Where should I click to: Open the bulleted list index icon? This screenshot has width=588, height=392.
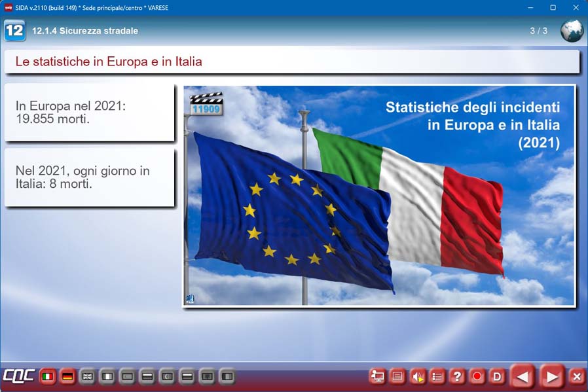tap(437, 376)
